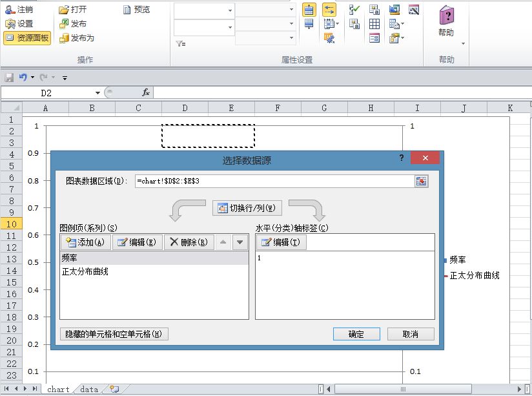Cancel with the 取消 button
The image size is (532, 396).
point(411,334)
